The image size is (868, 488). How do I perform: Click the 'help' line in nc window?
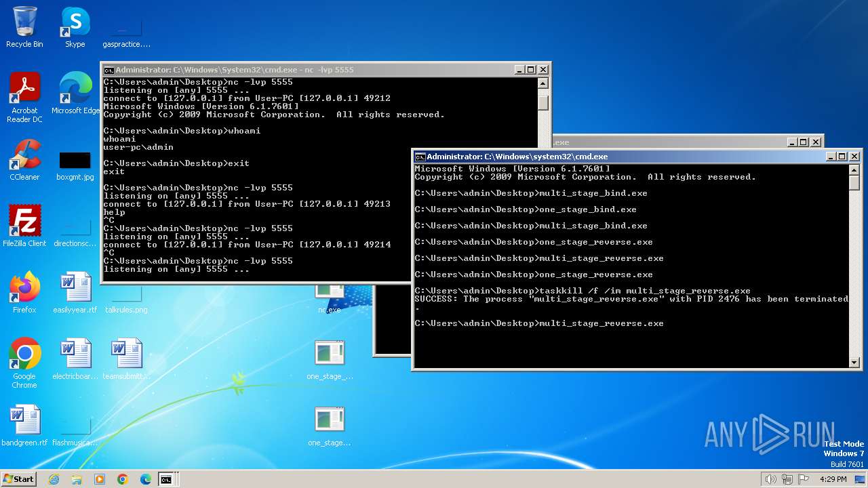pos(114,212)
